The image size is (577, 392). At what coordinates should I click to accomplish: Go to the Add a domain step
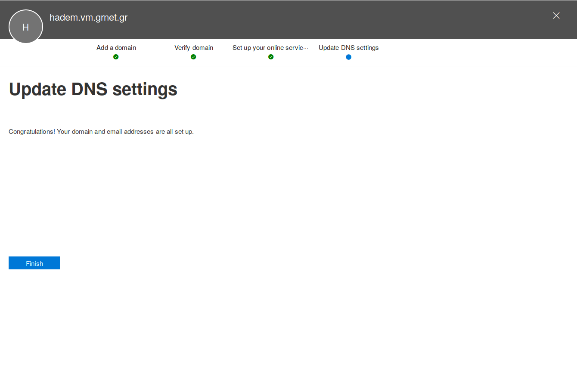[116, 48]
